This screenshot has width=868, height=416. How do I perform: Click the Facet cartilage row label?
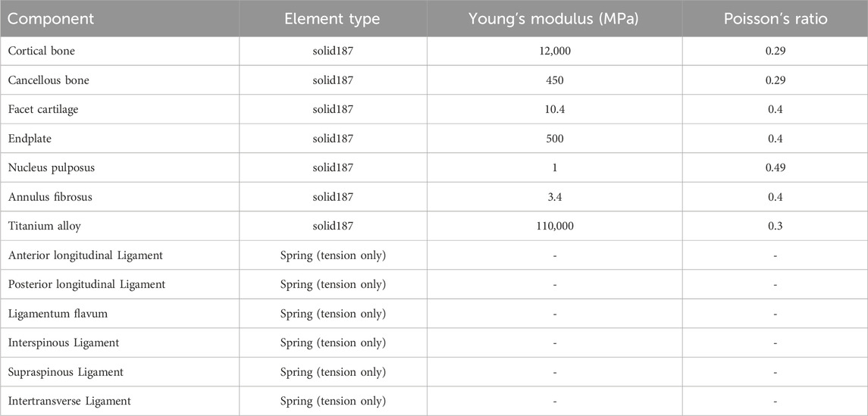tap(43, 110)
